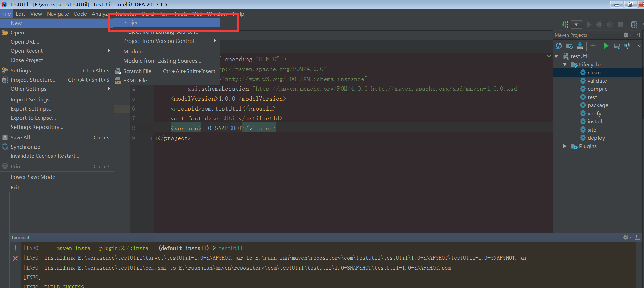The width and height of the screenshot is (644, 288).
Task: Click Synchronize menu entry
Action: 57,147
